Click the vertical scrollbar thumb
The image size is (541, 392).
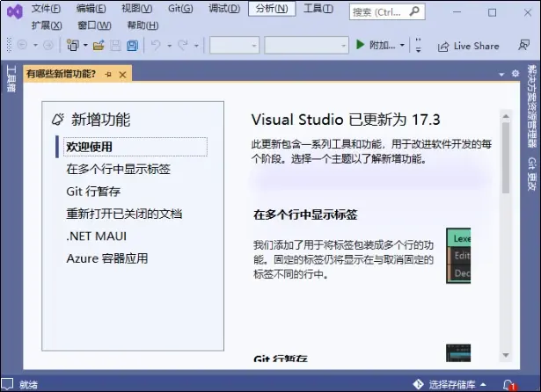tap(506, 158)
